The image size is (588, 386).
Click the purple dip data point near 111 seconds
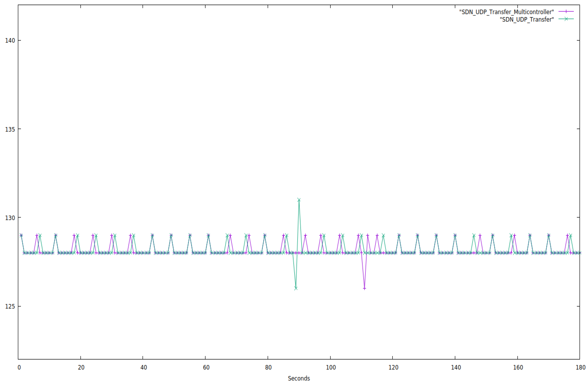364,288
